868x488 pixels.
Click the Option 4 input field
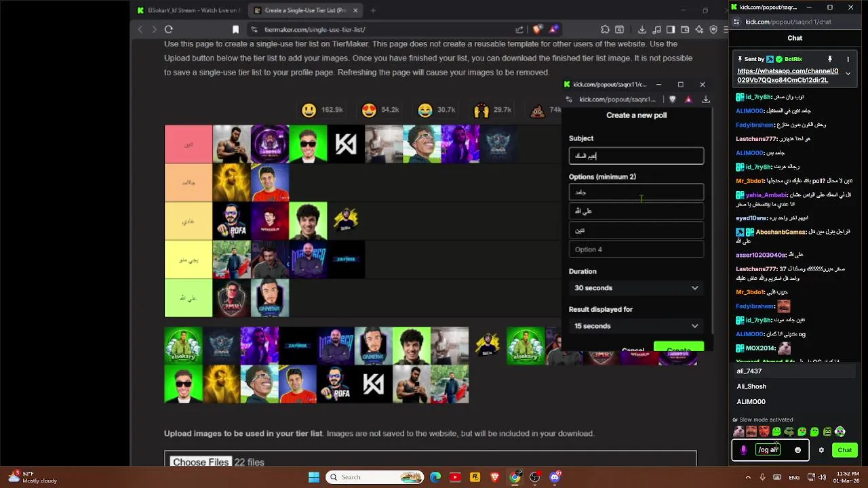click(x=636, y=249)
